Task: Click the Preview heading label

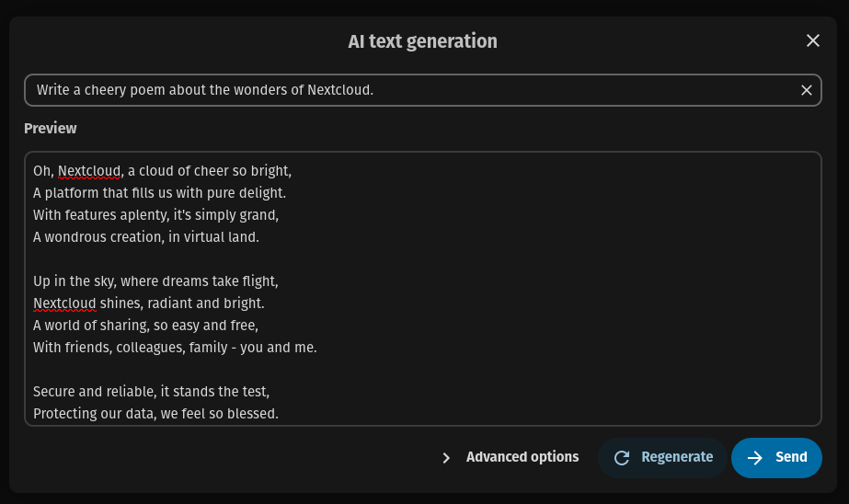Action: (51, 129)
